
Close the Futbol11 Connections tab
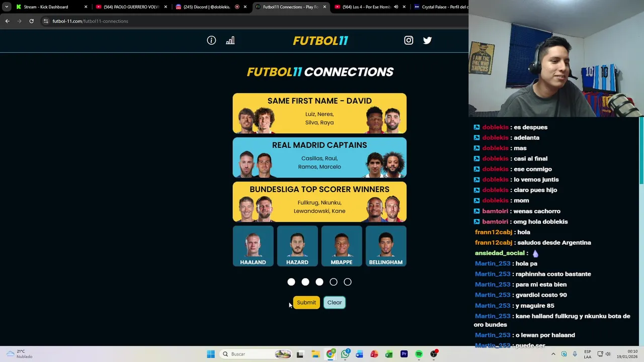point(325,7)
